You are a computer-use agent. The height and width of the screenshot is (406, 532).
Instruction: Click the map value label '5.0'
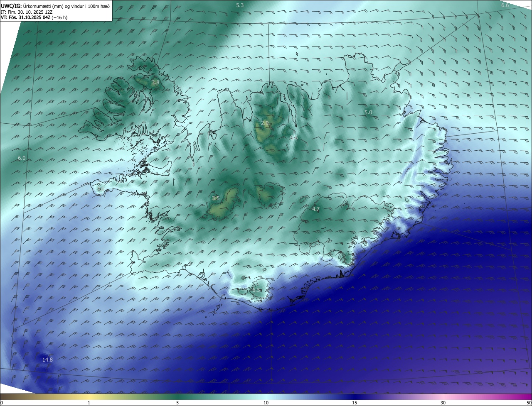(x=368, y=112)
